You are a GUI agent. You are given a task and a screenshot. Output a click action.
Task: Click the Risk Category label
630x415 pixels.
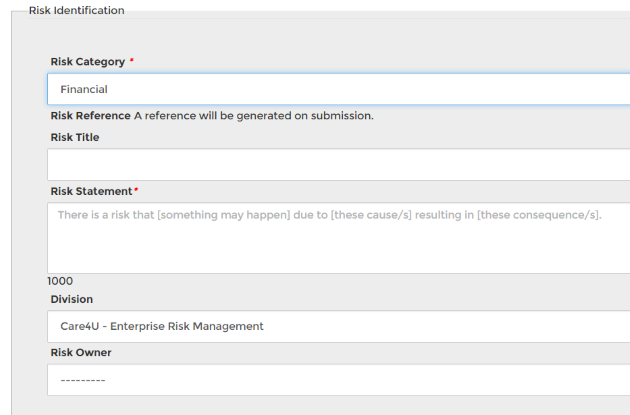pyautogui.click(x=88, y=62)
